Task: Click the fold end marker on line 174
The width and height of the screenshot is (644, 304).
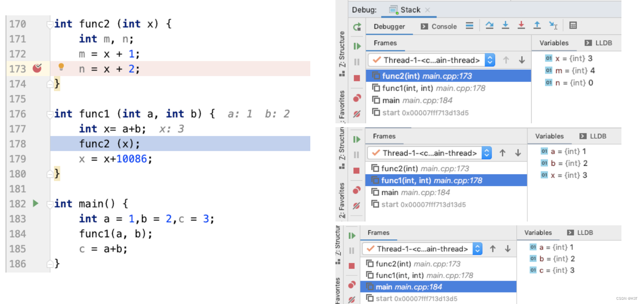Action: [50, 84]
